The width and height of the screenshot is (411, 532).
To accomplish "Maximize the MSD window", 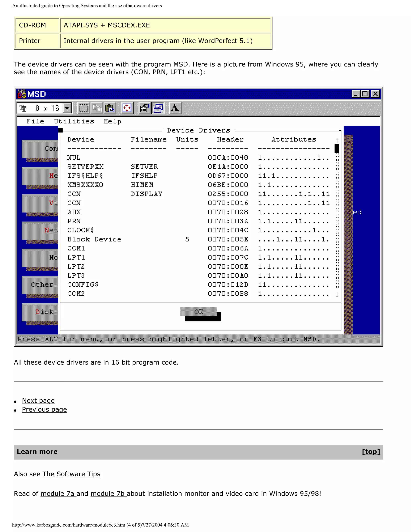I will pyautogui.click(x=365, y=94).
